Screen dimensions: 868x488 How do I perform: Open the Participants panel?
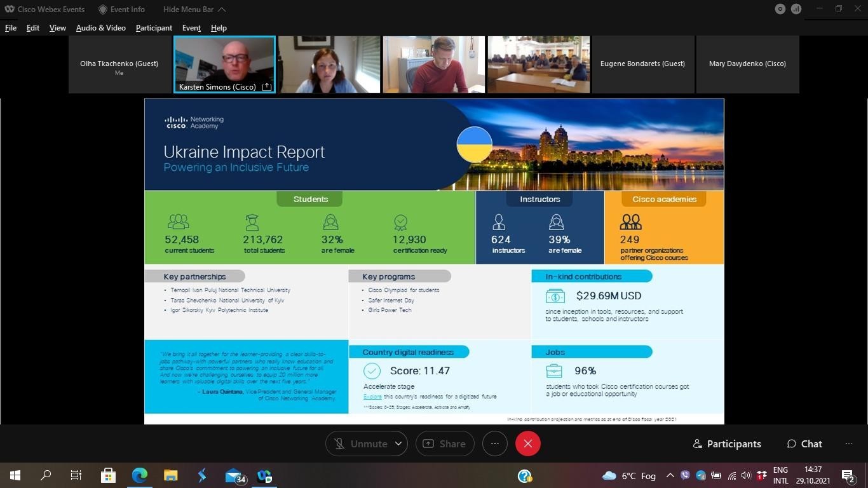coord(727,444)
